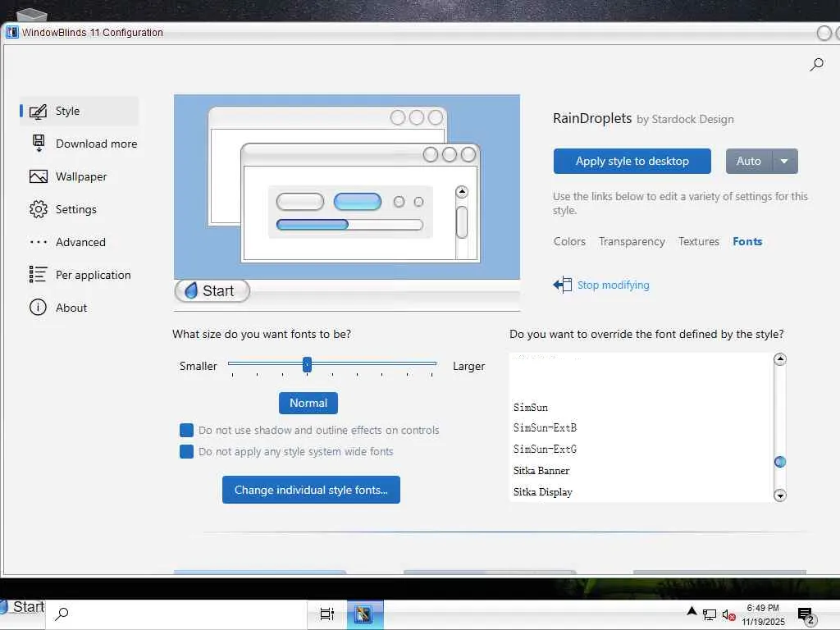Image resolution: width=840 pixels, height=630 pixels.
Task: Click the Wallpaper picture icon
Action: pos(38,176)
